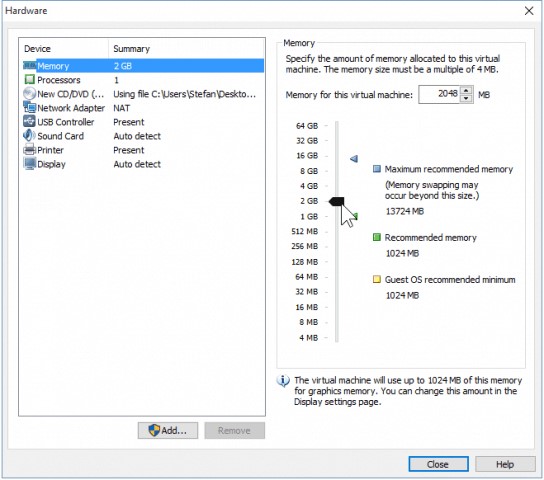This screenshot has height=480, width=544.
Task: Click the greyed Remove button
Action: 235,430
